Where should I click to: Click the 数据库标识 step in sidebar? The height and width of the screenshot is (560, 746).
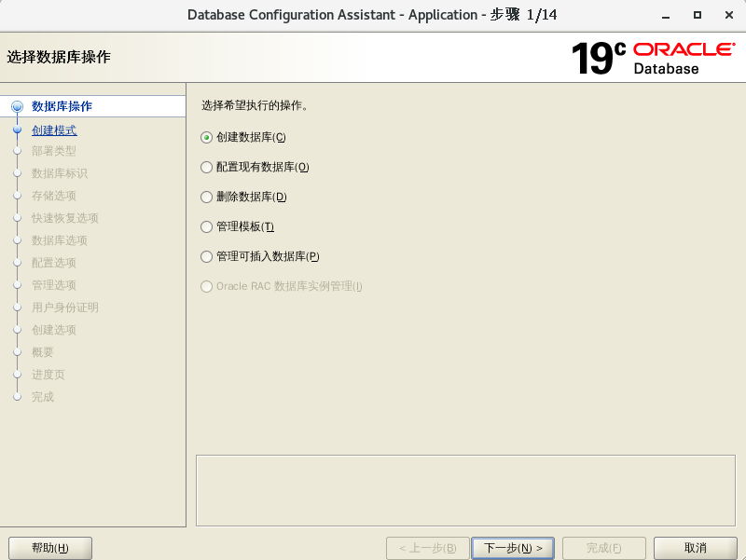(60, 173)
